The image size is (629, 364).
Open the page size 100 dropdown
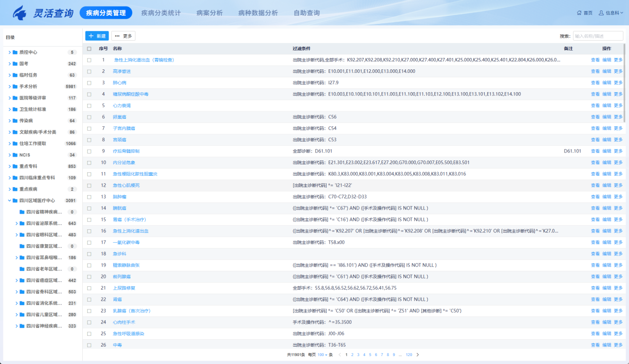pos(323,355)
